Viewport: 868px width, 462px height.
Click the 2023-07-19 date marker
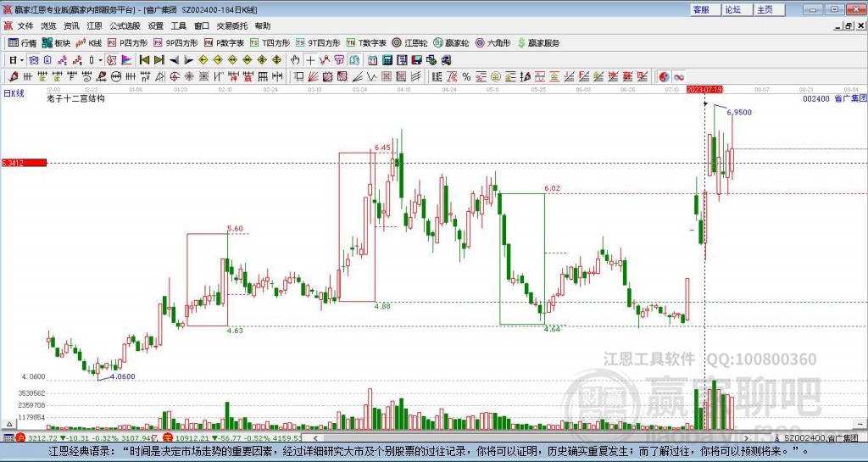[x=704, y=89]
